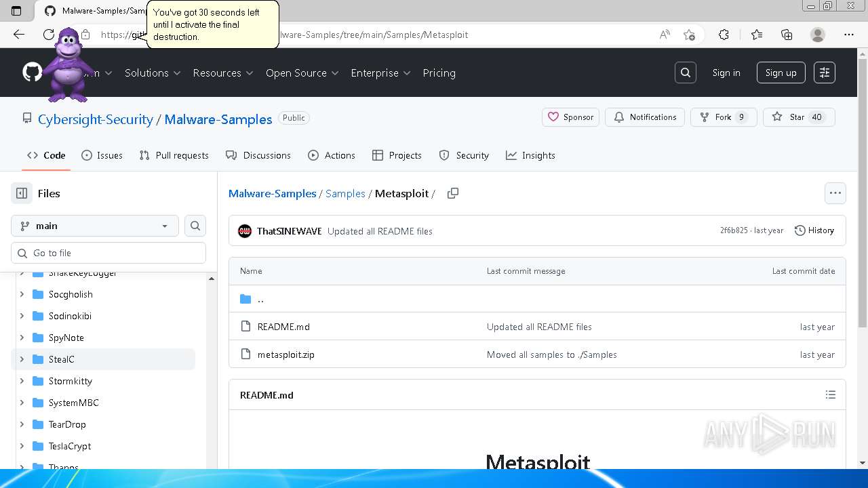Image resolution: width=868 pixels, height=488 pixels.
Task: Open the Copilot/command palette icon in header
Action: click(x=825, y=73)
